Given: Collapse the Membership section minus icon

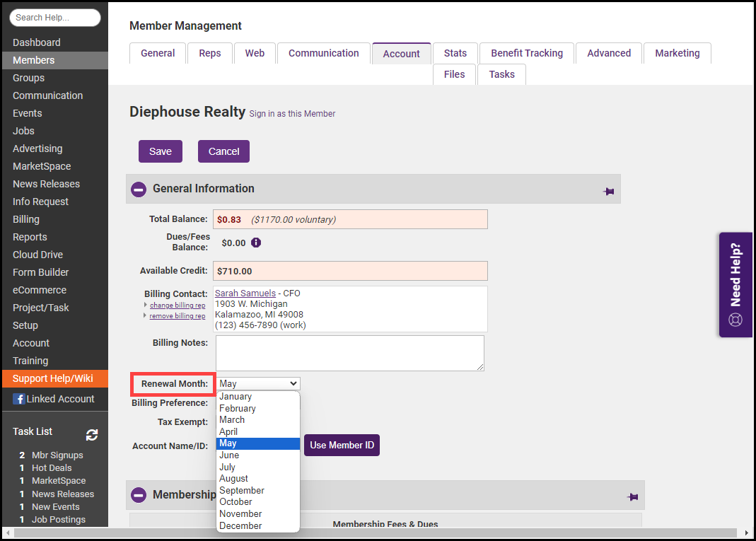Looking at the screenshot, I should point(139,495).
